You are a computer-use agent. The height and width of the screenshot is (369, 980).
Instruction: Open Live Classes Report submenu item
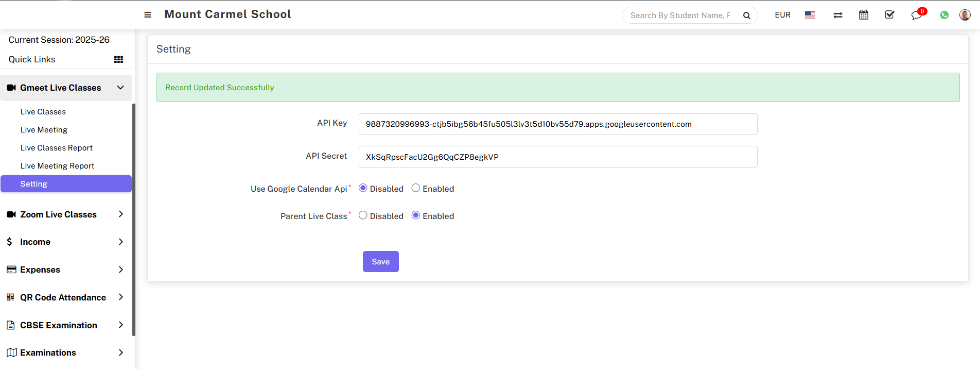point(57,148)
